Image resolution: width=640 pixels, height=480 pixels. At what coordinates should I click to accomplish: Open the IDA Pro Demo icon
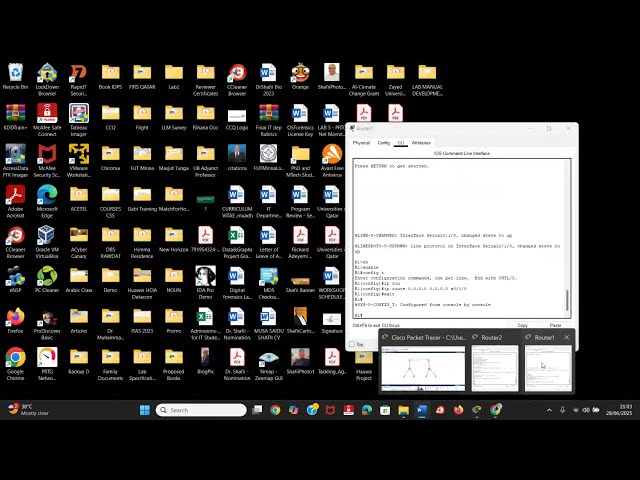click(205, 283)
